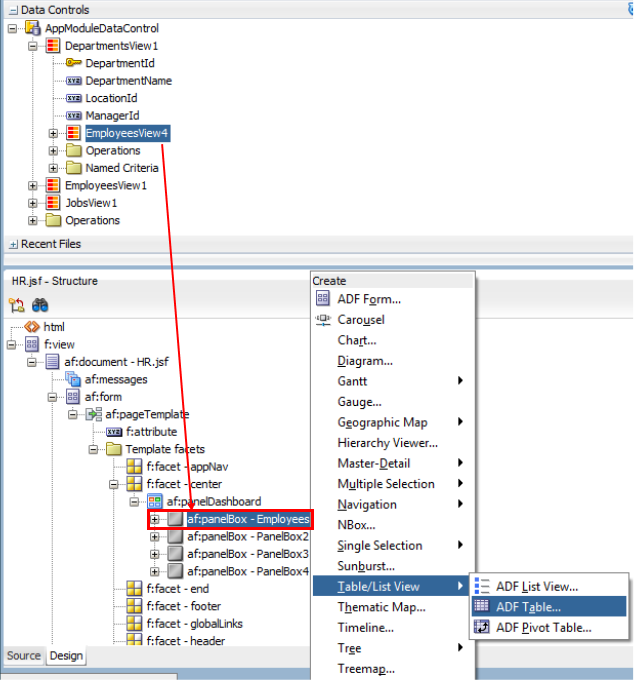
Task: Open the Geographic Map submenu
Action: (393, 422)
